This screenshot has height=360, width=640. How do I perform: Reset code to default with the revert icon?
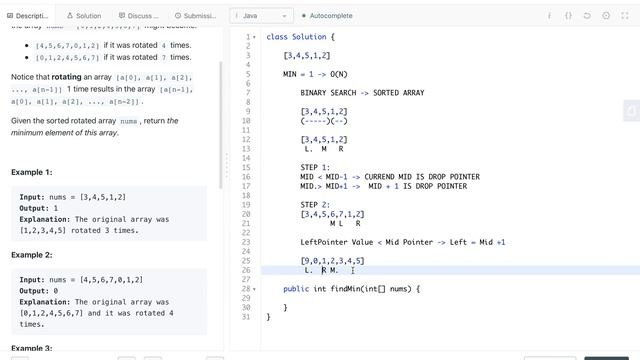(587, 16)
